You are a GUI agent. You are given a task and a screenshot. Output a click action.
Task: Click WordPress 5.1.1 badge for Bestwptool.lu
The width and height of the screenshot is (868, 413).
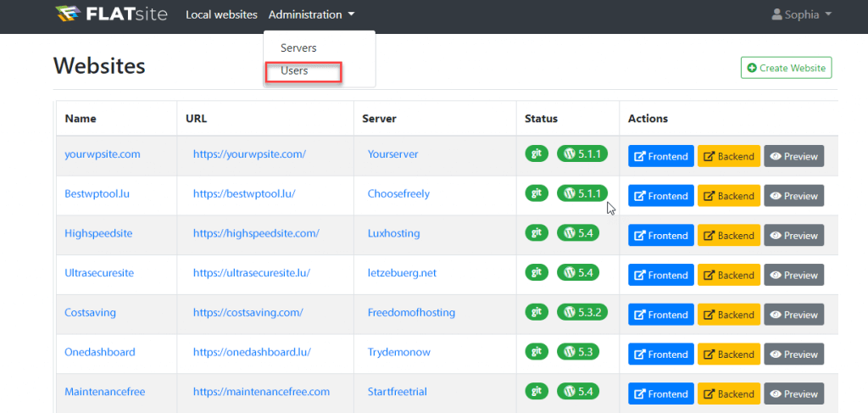click(582, 193)
